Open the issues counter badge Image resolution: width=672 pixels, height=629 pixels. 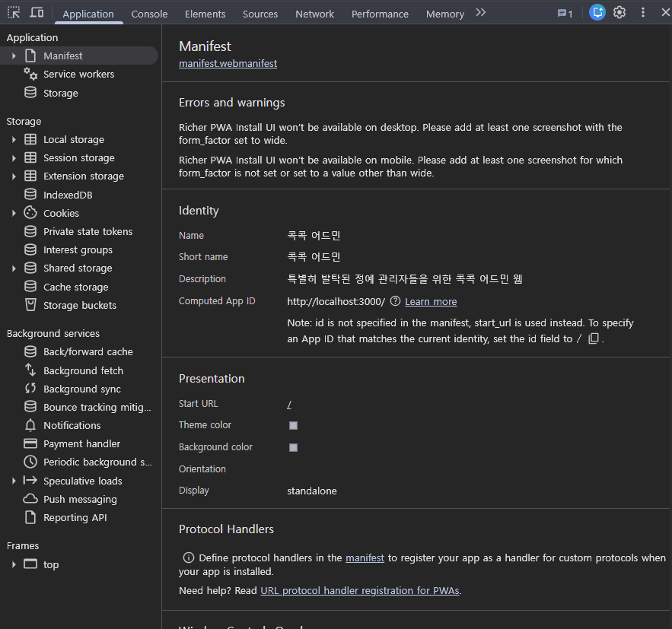(x=565, y=14)
